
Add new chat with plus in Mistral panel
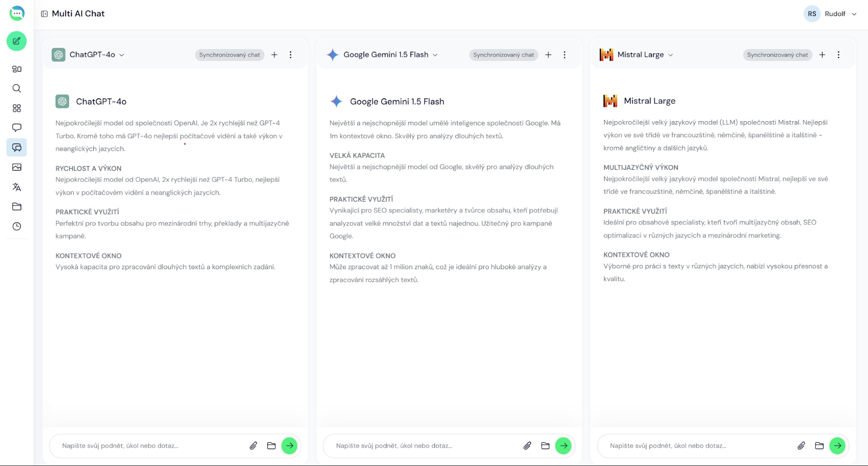[822, 55]
